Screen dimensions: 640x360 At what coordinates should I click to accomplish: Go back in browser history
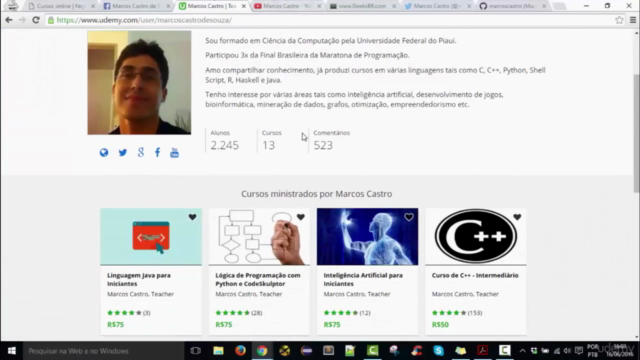point(9,20)
